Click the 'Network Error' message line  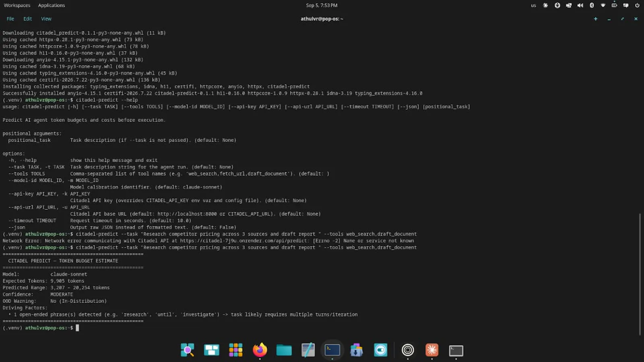coord(208,241)
